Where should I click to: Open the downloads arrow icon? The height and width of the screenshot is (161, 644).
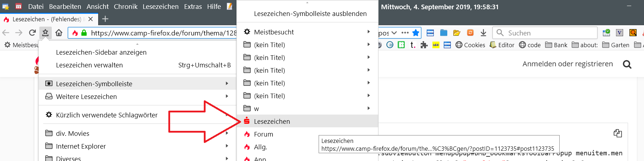pos(483,33)
